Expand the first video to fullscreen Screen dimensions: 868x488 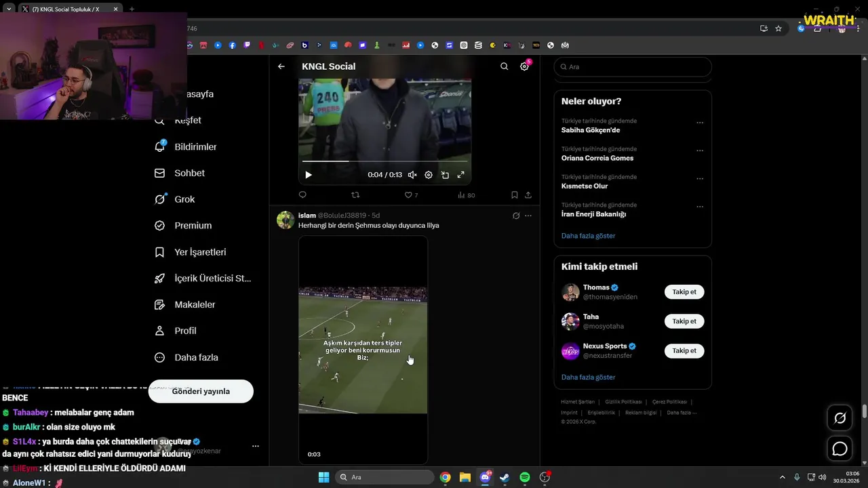coord(461,175)
